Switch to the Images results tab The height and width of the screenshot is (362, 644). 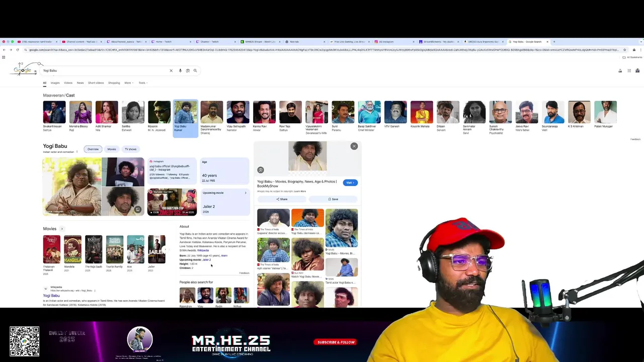point(55,83)
